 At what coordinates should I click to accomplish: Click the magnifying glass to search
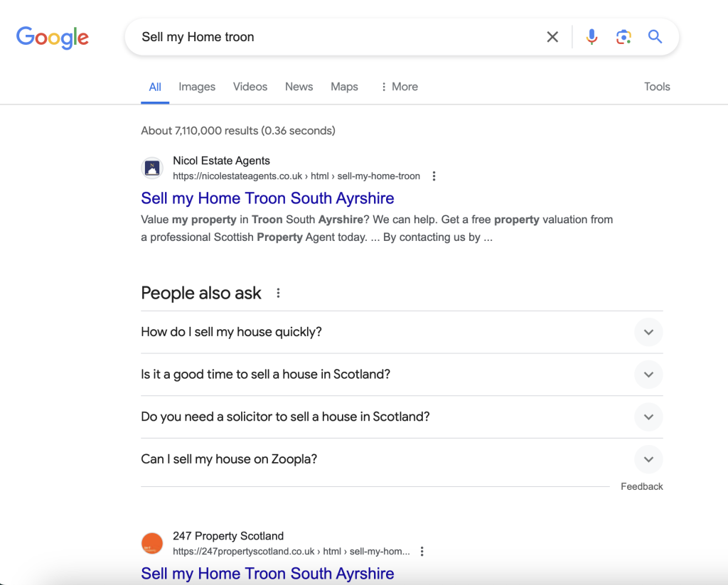pos(655,36)
